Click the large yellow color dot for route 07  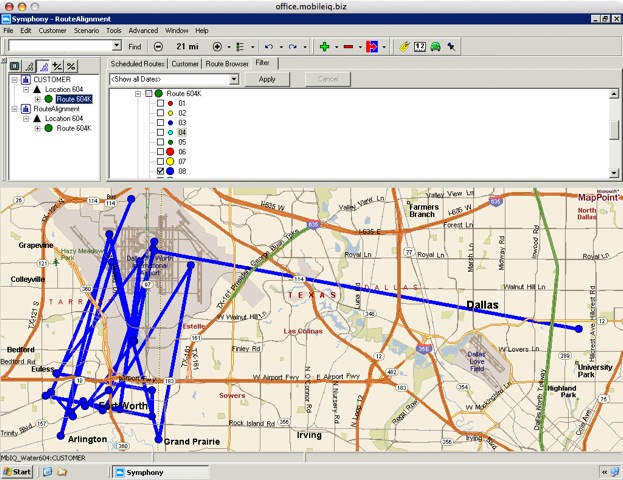171,161
